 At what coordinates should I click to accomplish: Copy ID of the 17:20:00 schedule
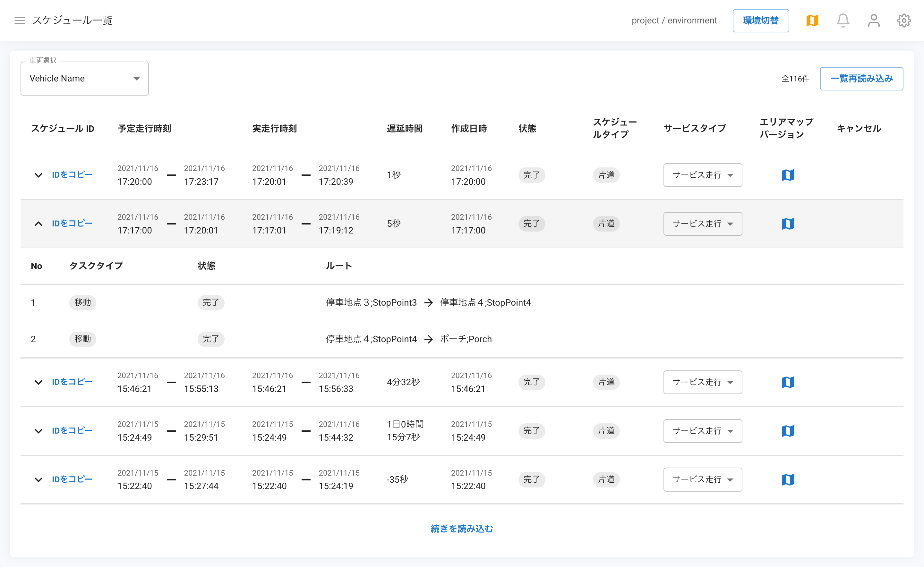point(72,175)
